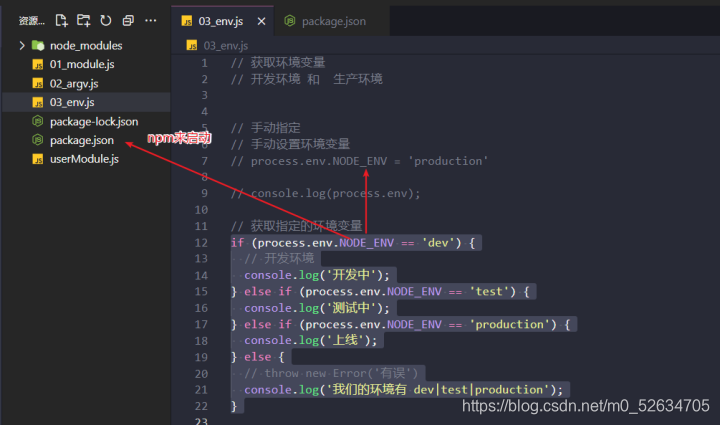Viewport: 720px width, 425px height.
Task: Click the JS icon beside 01_module.js
Action: click(38, 65)
